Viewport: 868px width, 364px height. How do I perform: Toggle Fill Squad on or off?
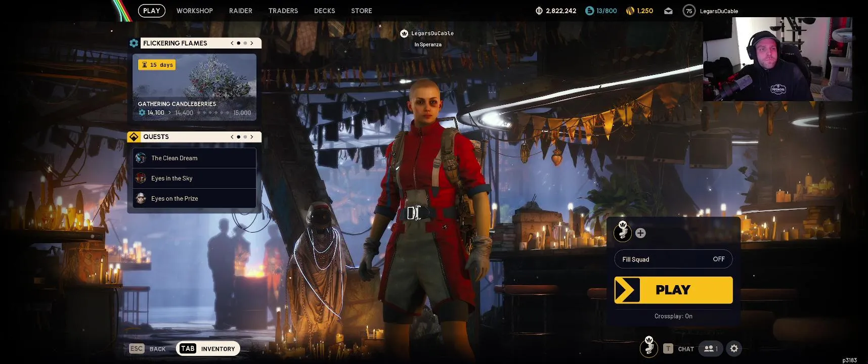tap(673, 259)
